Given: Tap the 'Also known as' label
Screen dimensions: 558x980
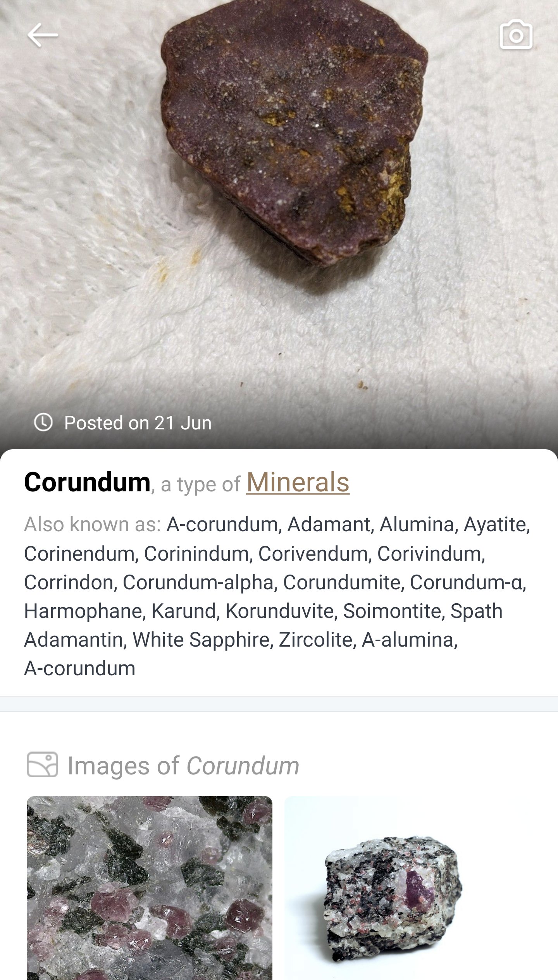Looking at the screenshot, I should 92,524.
